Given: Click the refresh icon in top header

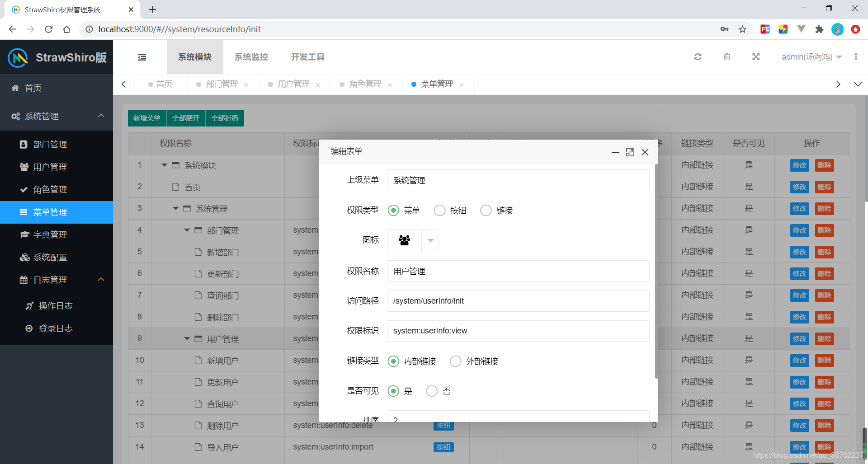Looking at the screenshot, I should click(x=698, y=57).
